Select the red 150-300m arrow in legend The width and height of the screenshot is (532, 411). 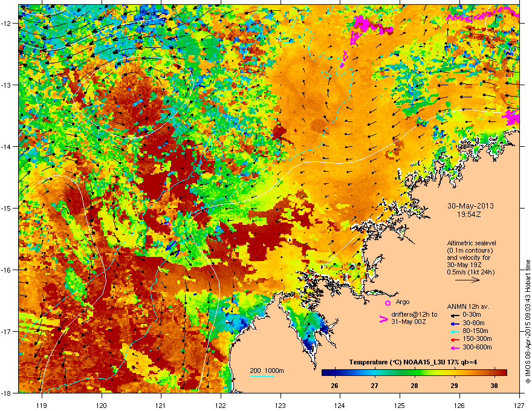click(454, 339)
